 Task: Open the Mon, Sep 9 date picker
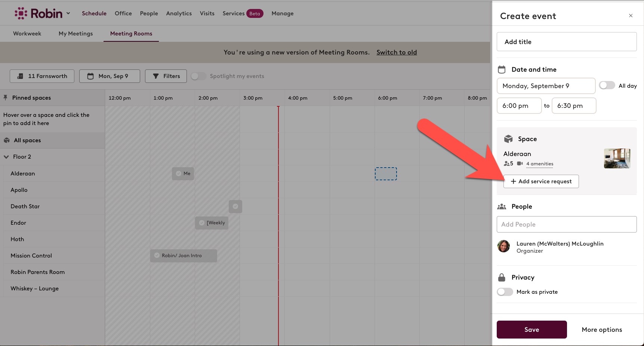coord(110,76)
